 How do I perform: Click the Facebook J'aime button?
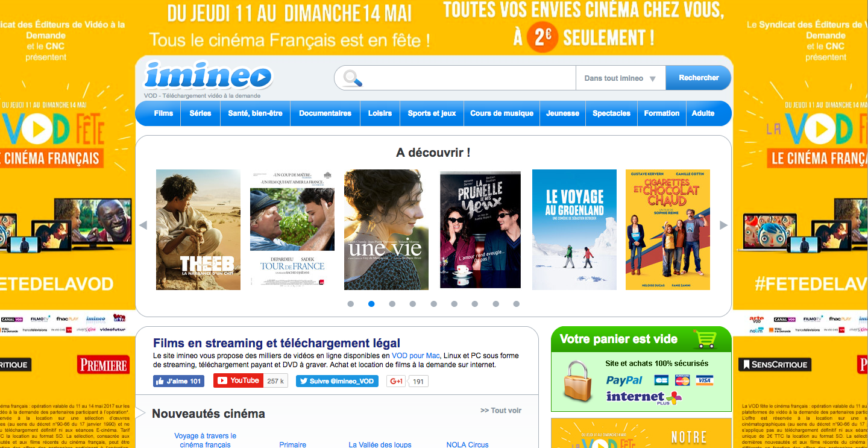point(178,381)
